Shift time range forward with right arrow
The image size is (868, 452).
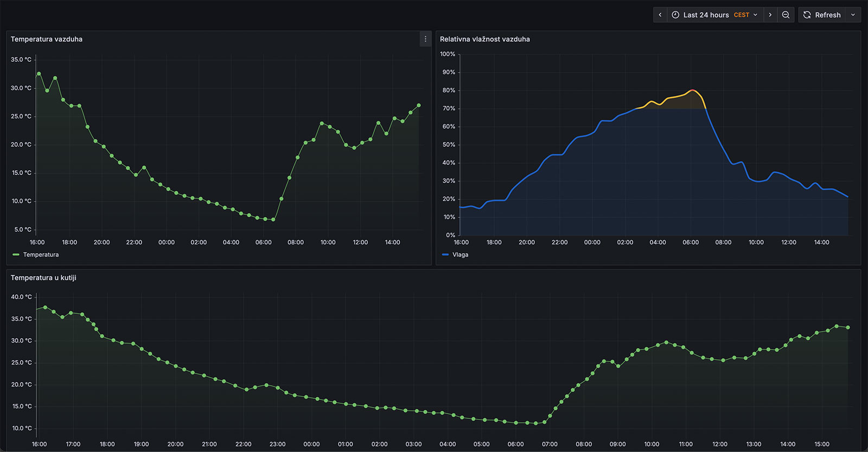[770, 15]
